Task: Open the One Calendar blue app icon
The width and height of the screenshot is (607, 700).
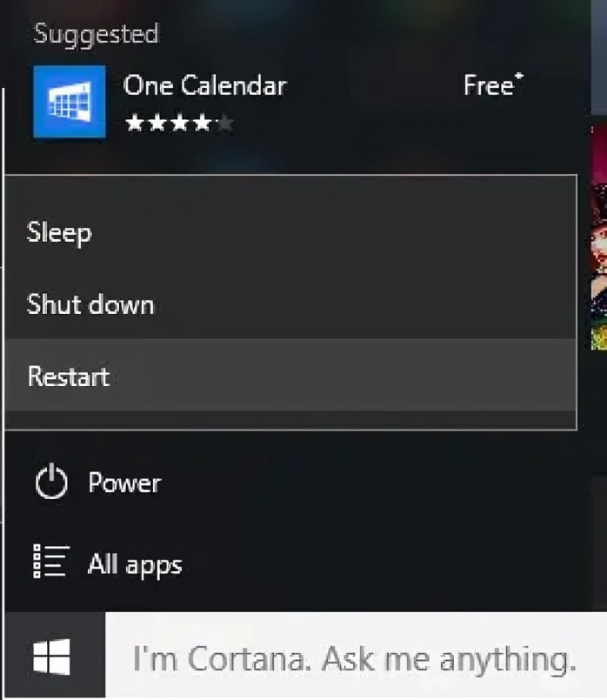Action: (69, 101)
